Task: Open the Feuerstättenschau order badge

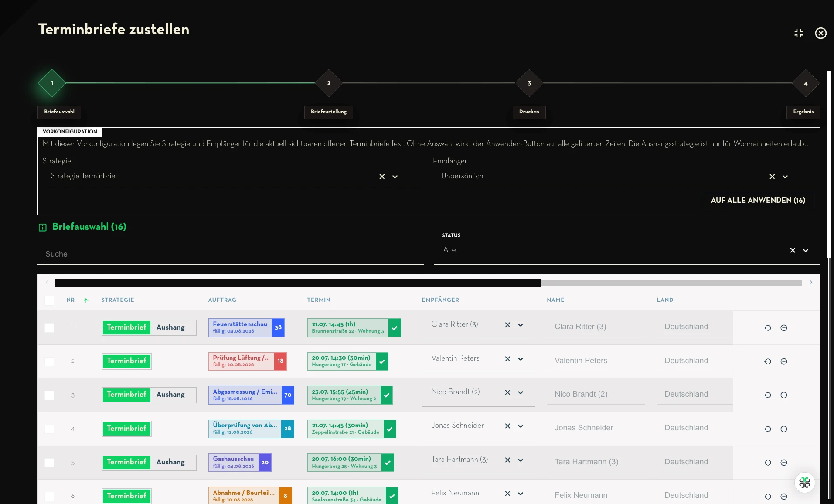Action: tap(246, 327)
